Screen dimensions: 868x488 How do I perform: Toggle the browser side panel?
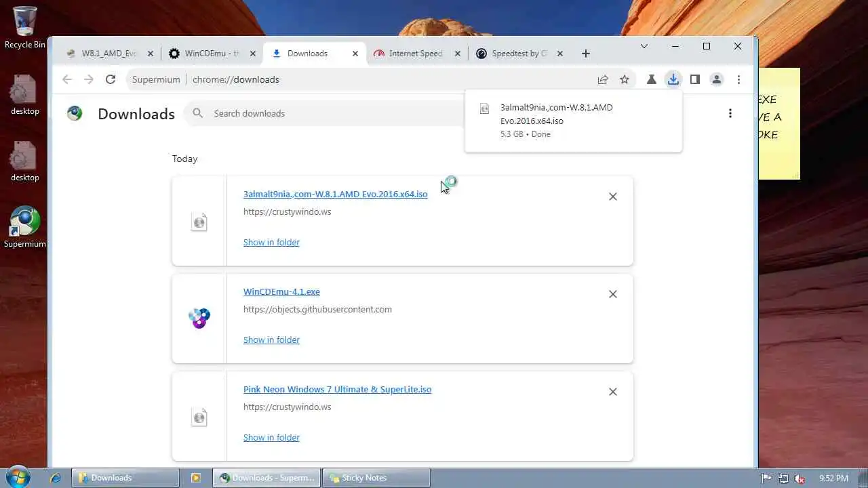(x=694, y=79)
